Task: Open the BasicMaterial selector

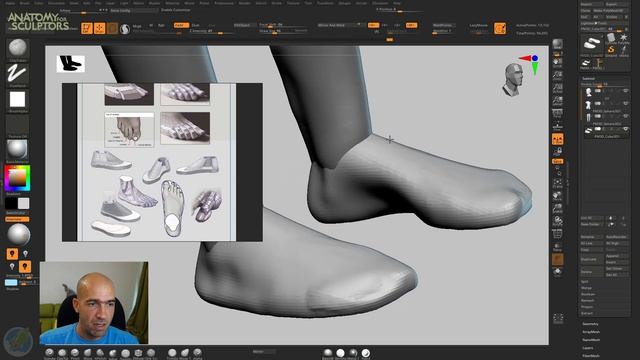Action: pos(17,150)
